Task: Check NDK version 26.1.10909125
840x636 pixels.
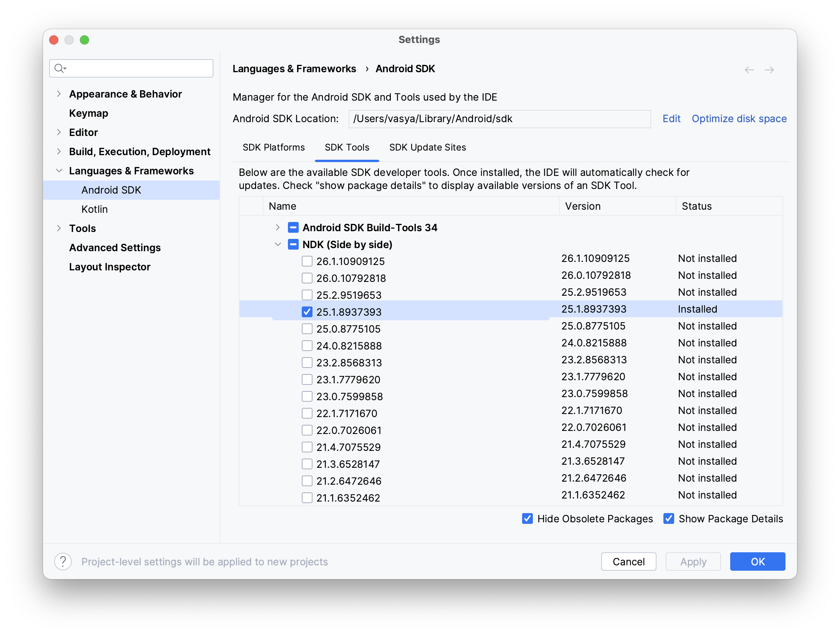Action: click(x=307, y=261)
